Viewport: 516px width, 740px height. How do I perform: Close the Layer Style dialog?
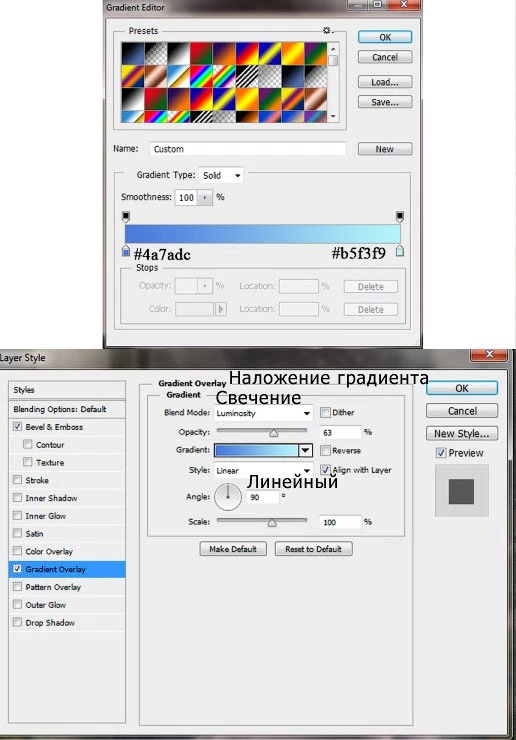pyautogui.click(x=489, y=354)
